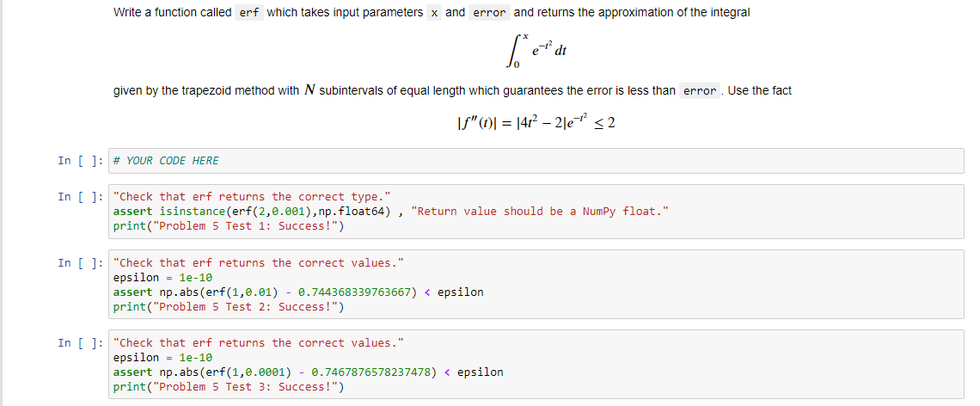Viewport: 980px width, 406px height.
Task: Click the print 'Problem 5 Test 1: Success!' line
Action: point(229,226)
